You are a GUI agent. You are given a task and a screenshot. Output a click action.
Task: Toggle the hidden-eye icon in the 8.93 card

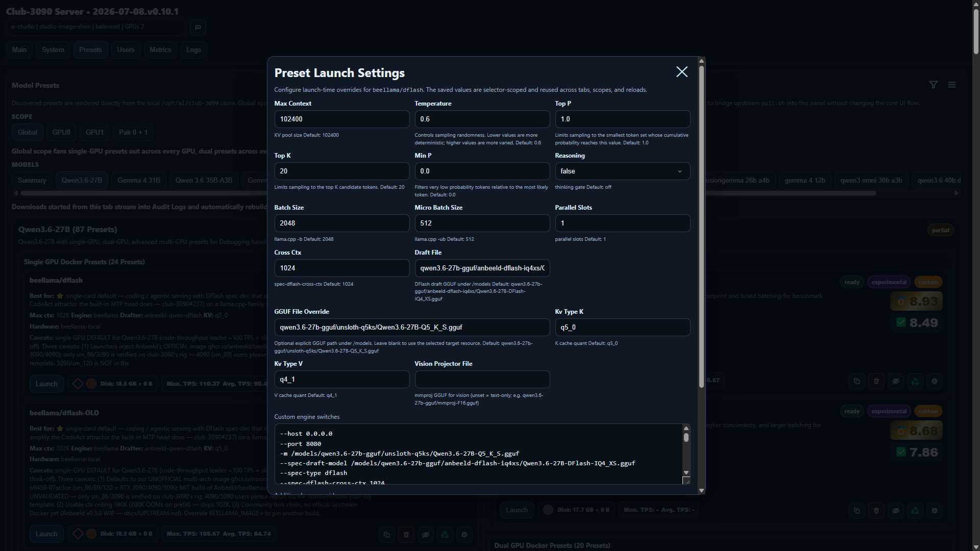pyautogui.click(x=896, y=381)
